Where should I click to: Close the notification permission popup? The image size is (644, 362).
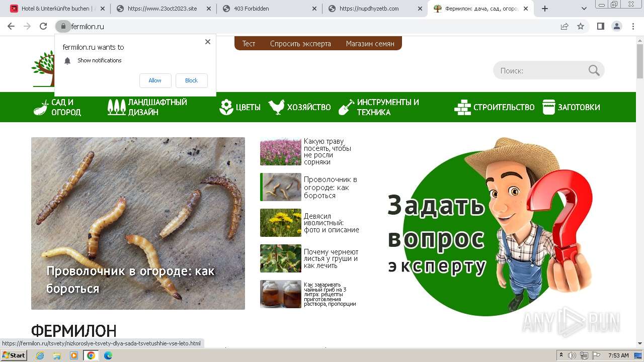(207, 42)
